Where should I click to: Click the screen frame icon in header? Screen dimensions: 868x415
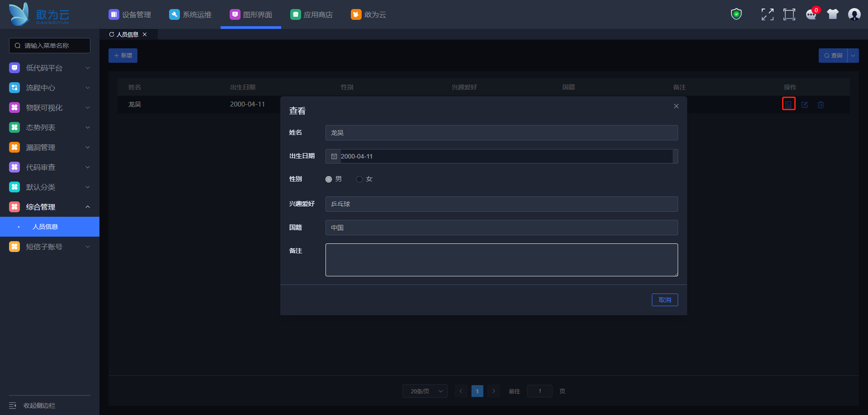tap(789, 14)
